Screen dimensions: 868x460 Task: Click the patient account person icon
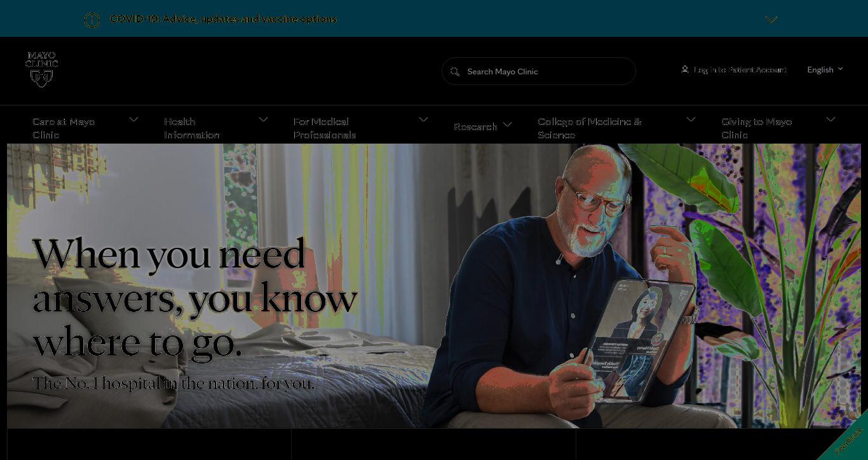tap(685, 69)
